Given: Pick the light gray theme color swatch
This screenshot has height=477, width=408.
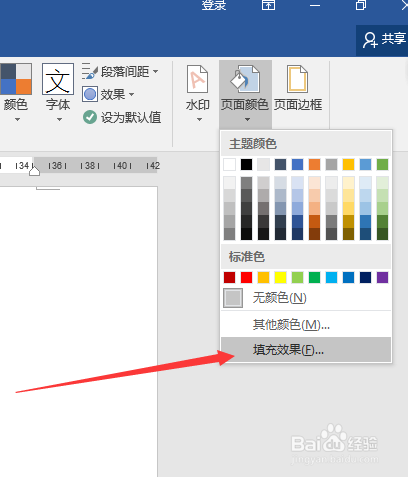Looking at the screenshot, I should point(263,164).
